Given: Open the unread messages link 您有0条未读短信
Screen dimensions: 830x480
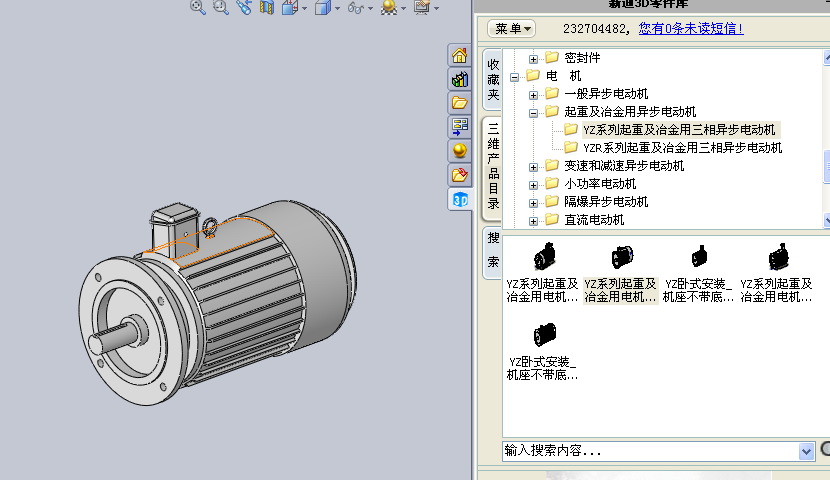Looking at the screenshot, I should point(691,29).
